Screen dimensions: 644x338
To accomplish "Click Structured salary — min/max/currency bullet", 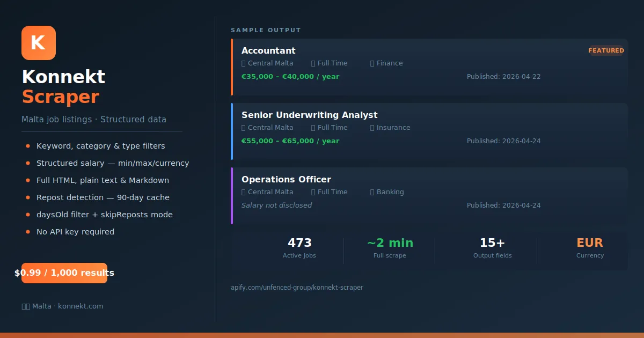I will pos(113,163).
